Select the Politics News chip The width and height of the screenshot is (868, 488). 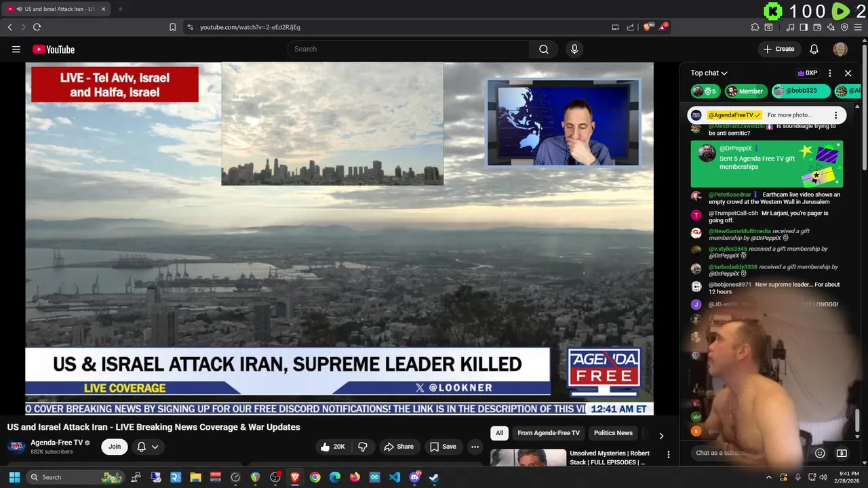click(x=613, y=433)
